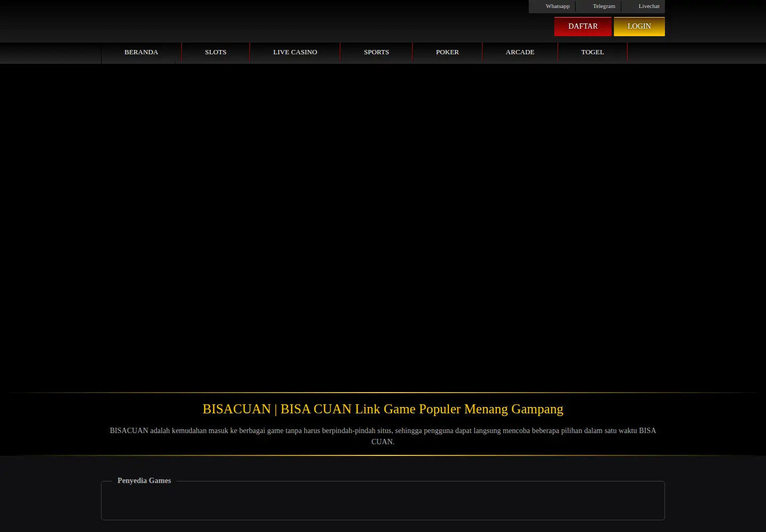766x532 pixels.
Task: Start a Livechat session
Action: click(649, 6)
